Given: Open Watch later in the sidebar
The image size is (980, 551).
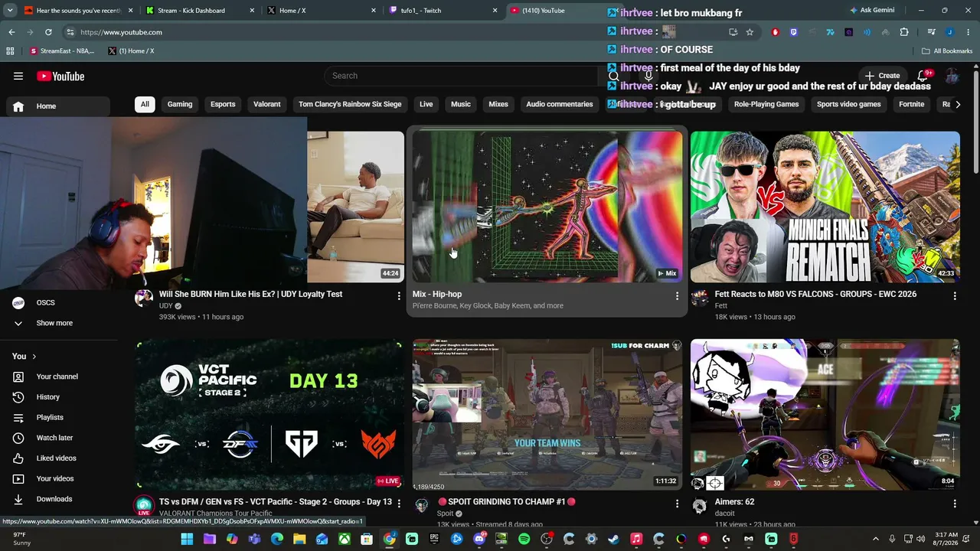Looking at the screenshot, I should click(59, 438).
